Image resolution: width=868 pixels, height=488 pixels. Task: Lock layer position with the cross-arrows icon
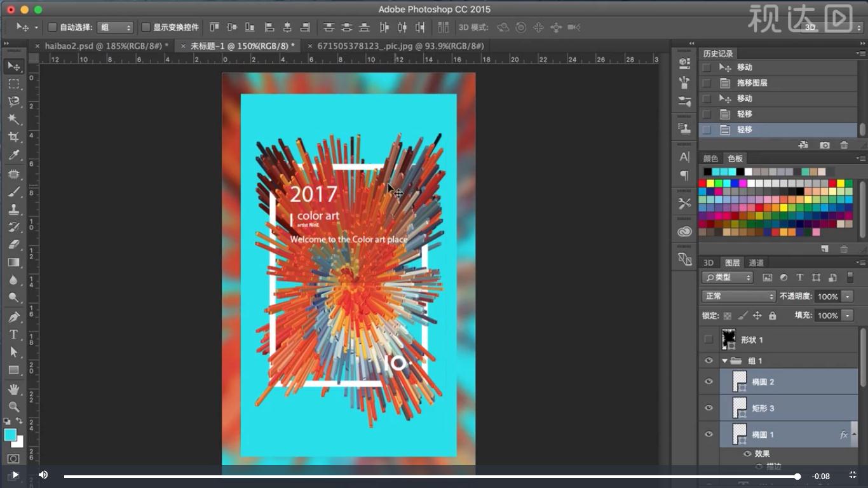[757, 316]
